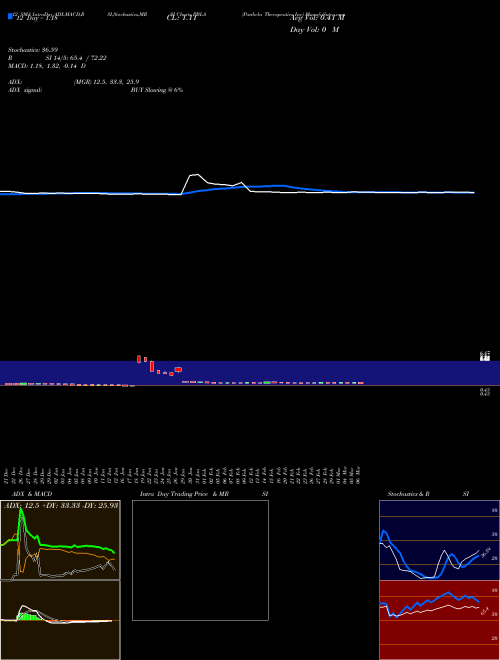Click 'ADX: 12.5 +DY: 33.33 -DY: 25.93' header
The width and height of the screenshot is (500, 660).
[61, 505]
